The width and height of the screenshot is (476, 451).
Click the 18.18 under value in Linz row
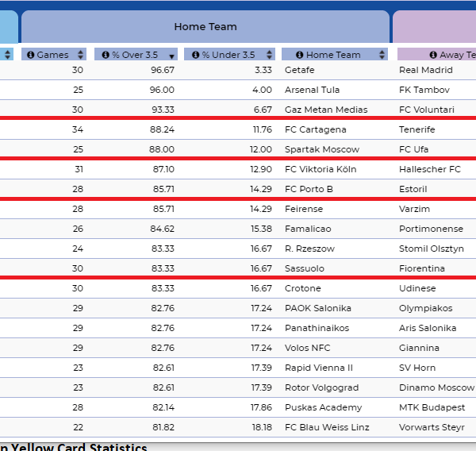(262, 427)
